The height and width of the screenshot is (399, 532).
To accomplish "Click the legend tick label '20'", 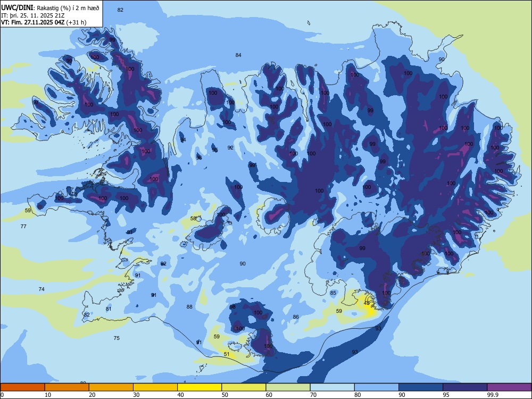I will pos(92,395).
